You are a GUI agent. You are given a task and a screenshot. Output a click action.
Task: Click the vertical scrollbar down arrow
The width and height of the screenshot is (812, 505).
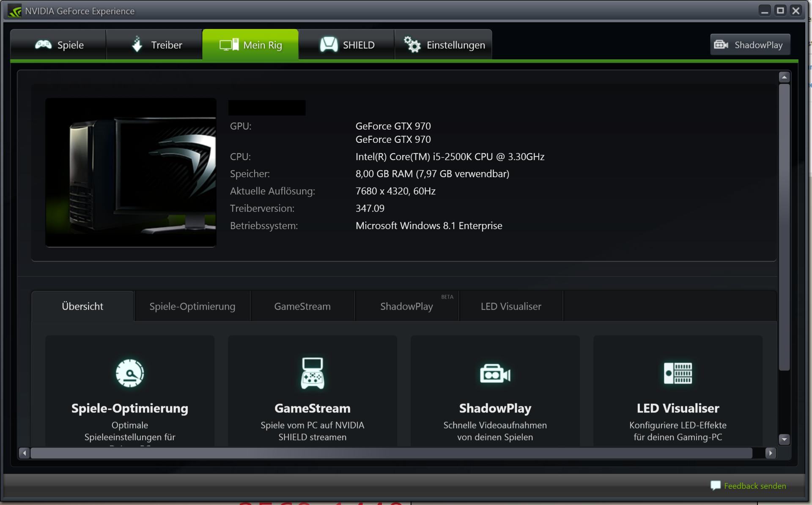784,439
